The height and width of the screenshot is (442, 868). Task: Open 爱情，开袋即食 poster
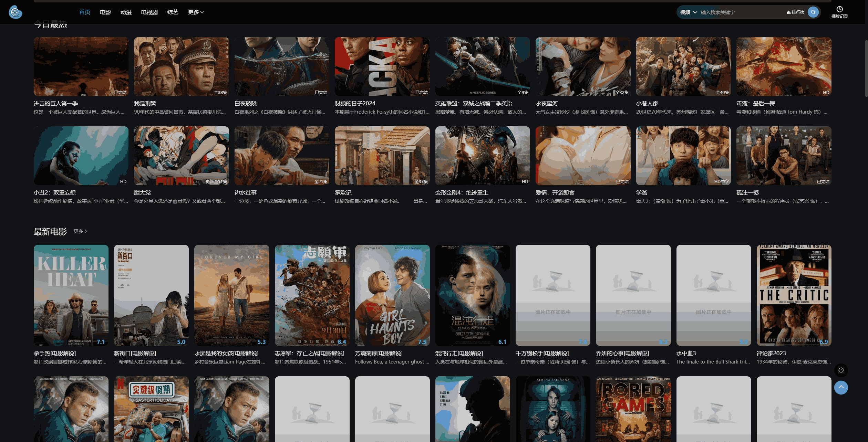click(583, 156)
